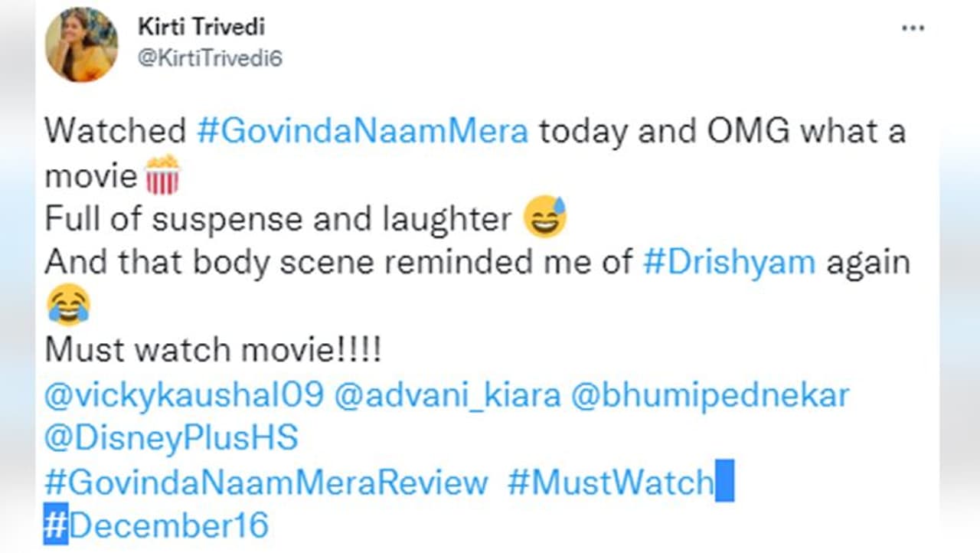The image size is (980, 553).
Task: Click the "Must watch movie!!!!" text
Action: coord(214,351)
